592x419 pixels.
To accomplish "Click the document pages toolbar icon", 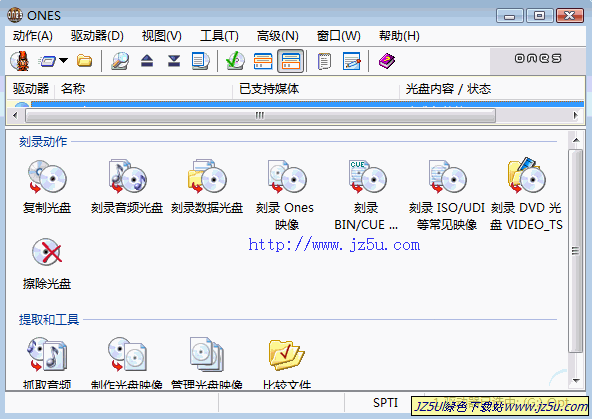I will click(x=200, y=60).
